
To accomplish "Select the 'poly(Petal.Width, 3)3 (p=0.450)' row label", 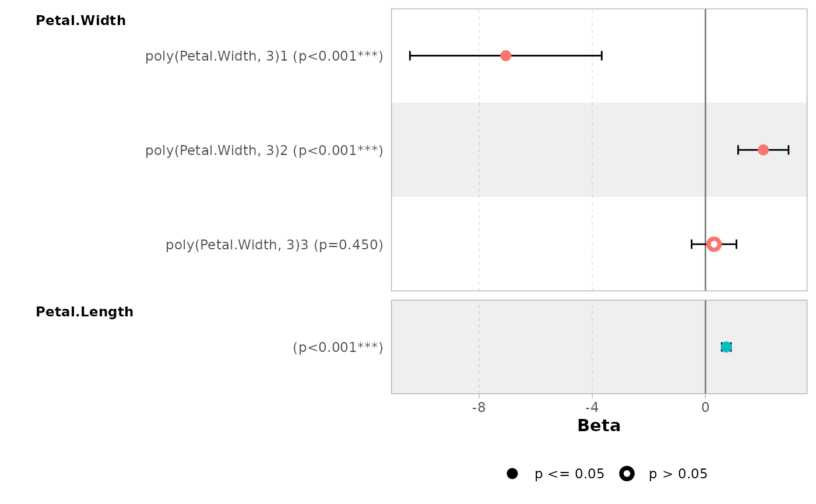I will 274,245.
